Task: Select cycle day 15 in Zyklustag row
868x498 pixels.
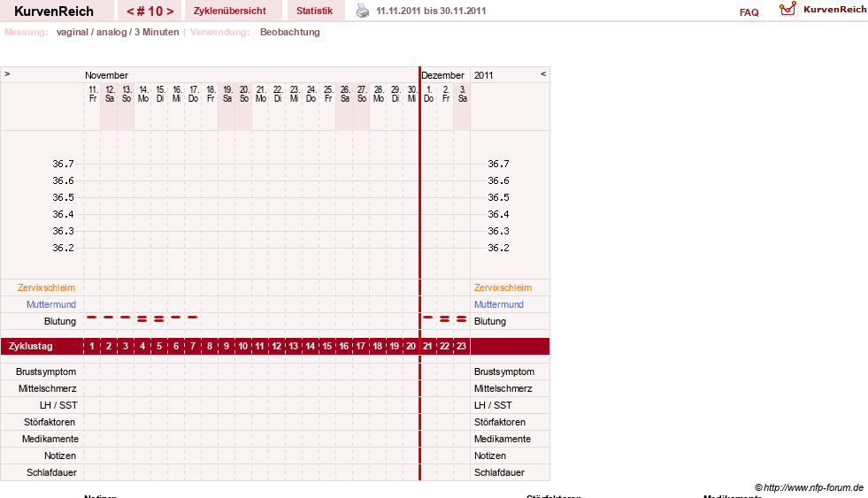Action: [x=327, y=347]
